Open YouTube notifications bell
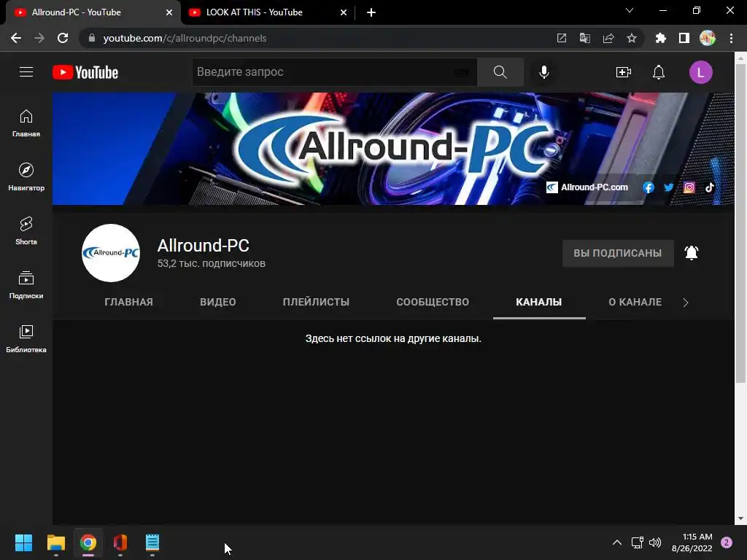The image size is (747, 560). click(659, 72)
